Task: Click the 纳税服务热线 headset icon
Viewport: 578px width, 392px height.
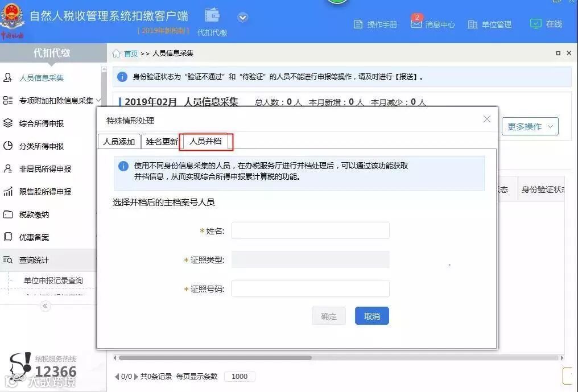Action: 20,366
